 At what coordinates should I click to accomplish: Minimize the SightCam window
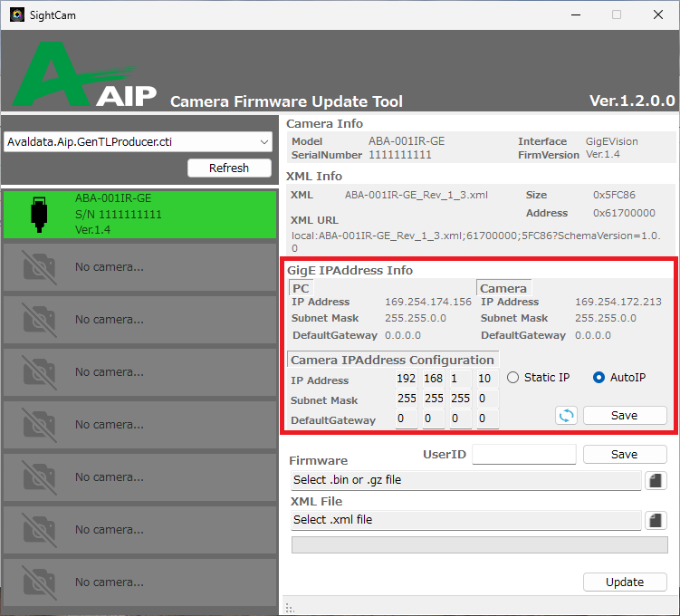(x=576, y=14)
